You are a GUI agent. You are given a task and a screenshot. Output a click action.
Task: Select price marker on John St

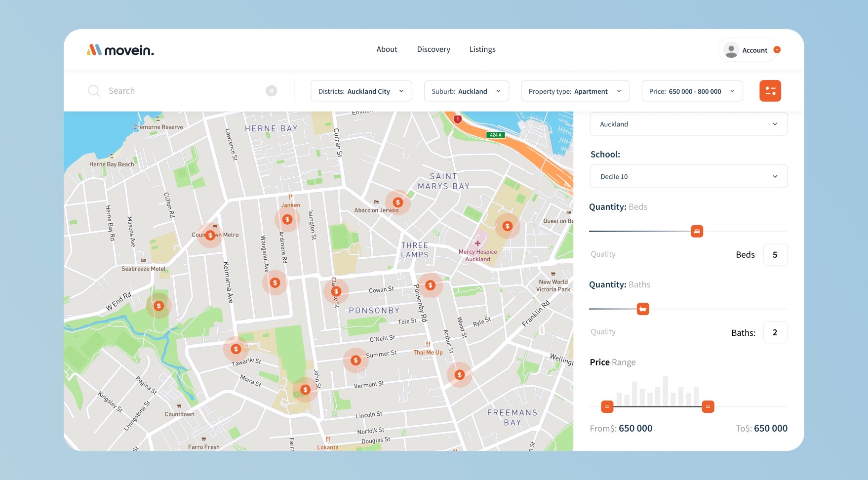(306, 390)
